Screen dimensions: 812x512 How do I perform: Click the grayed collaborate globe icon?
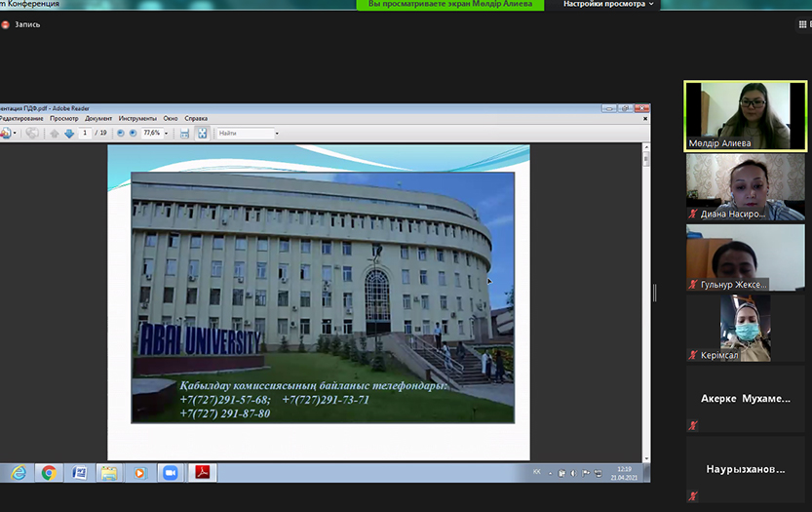click(x=32, y=134)
